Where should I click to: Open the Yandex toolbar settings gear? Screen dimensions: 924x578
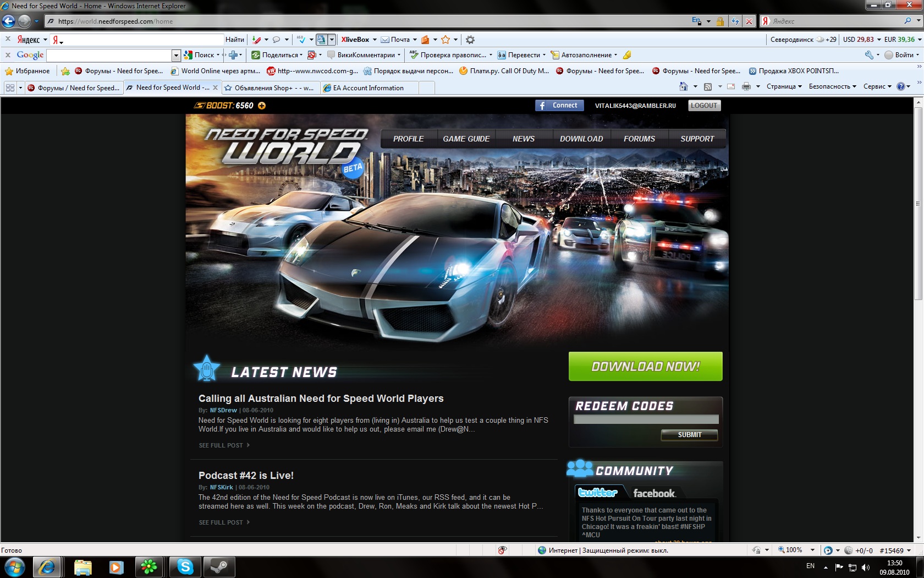[470, 40]
